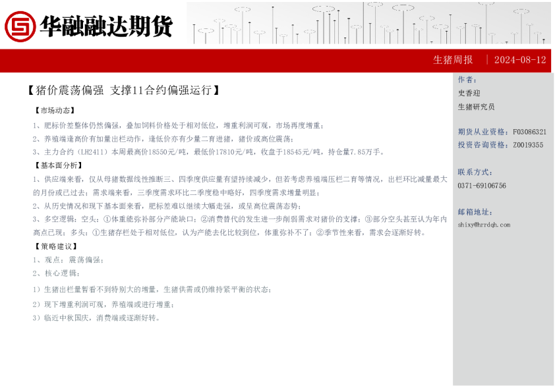
Task: Click the 观点：震荡偏强 line
Action: pyautogui.click(x=69, y=260)
